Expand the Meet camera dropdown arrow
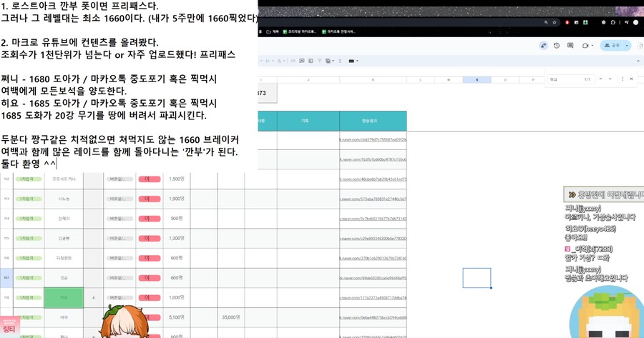The height and width of the screenshot is (338, 644). tap(592, 46)
